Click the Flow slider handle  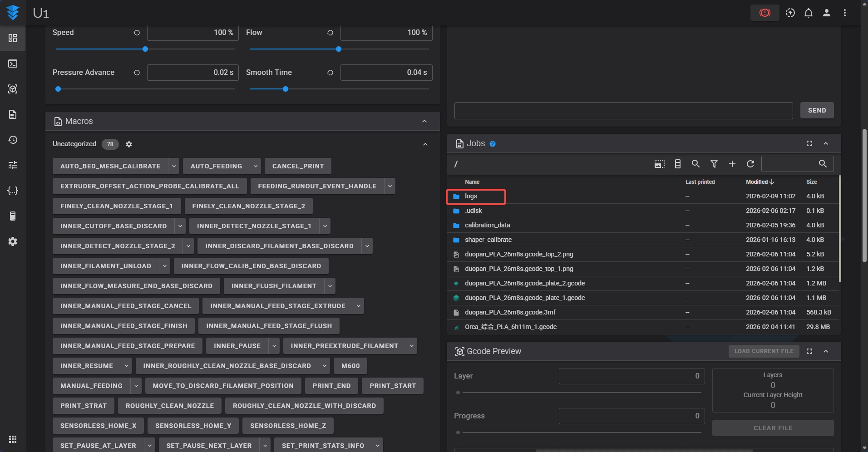(338, 49)
